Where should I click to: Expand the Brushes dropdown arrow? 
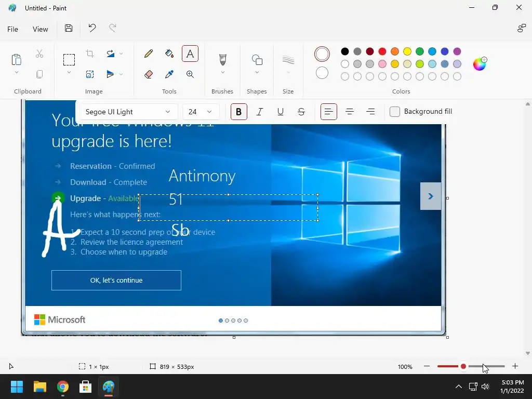point(222,72)
